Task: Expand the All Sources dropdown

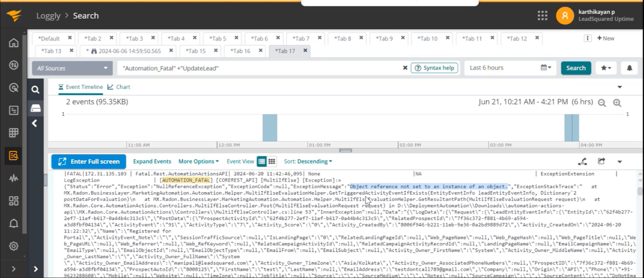Action: [72, 68]
